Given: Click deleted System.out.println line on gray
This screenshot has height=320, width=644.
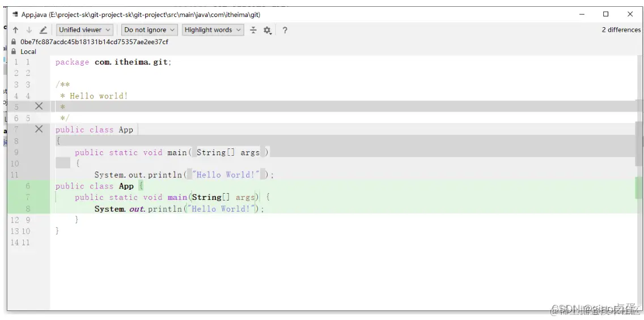Looking at the screenshot, I should coord(184,175).
